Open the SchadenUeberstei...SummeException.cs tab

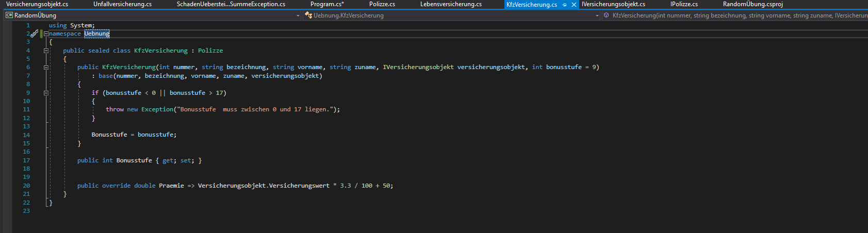click(231, 4)
